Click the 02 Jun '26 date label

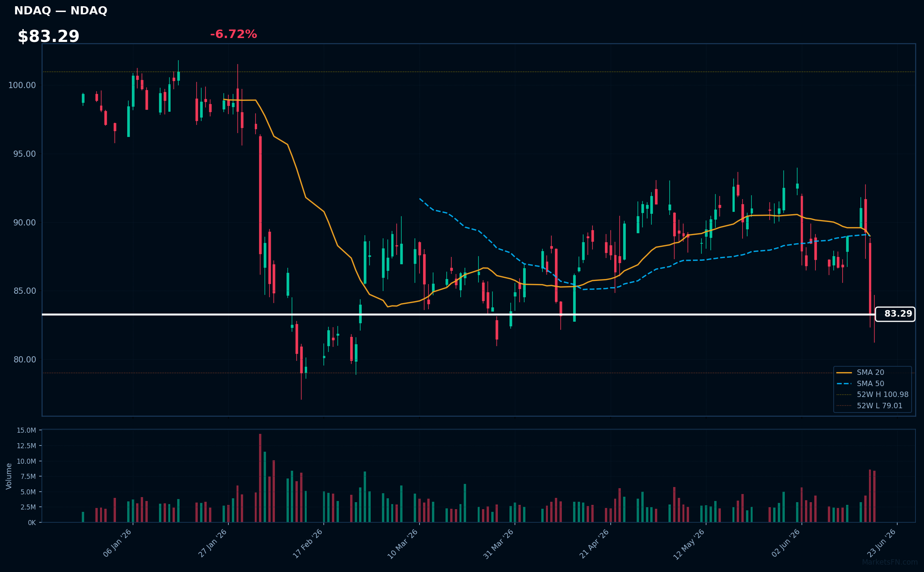786,543
